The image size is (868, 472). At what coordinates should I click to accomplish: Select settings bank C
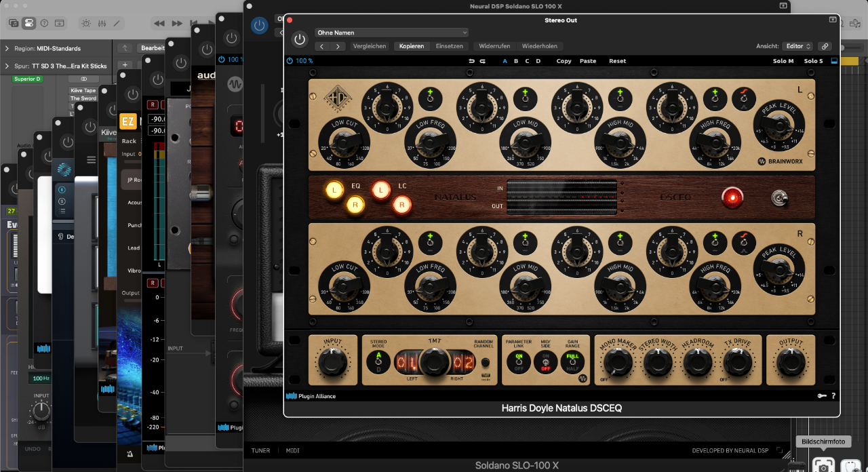527,61
